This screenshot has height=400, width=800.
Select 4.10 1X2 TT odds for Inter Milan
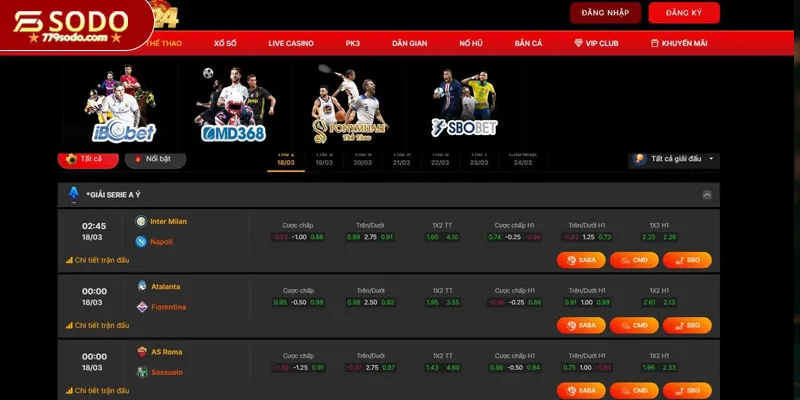coord(452,237)
